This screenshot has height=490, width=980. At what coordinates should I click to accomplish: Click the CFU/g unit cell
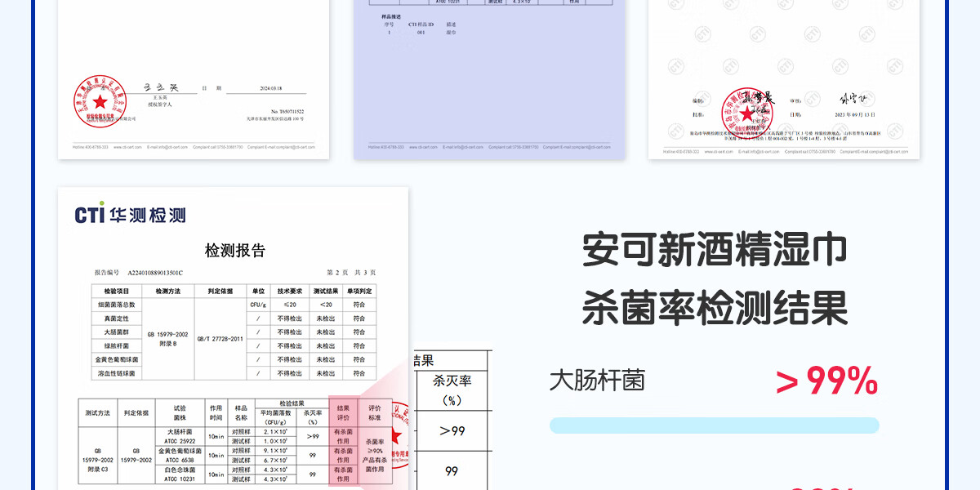[x=258, y=305]
